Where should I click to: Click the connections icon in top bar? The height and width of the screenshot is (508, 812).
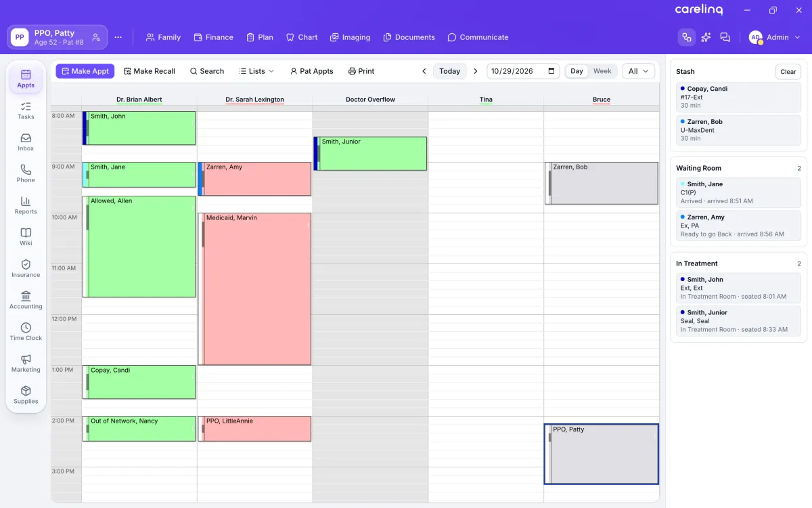pyautogui.click(x=686, y=37)
